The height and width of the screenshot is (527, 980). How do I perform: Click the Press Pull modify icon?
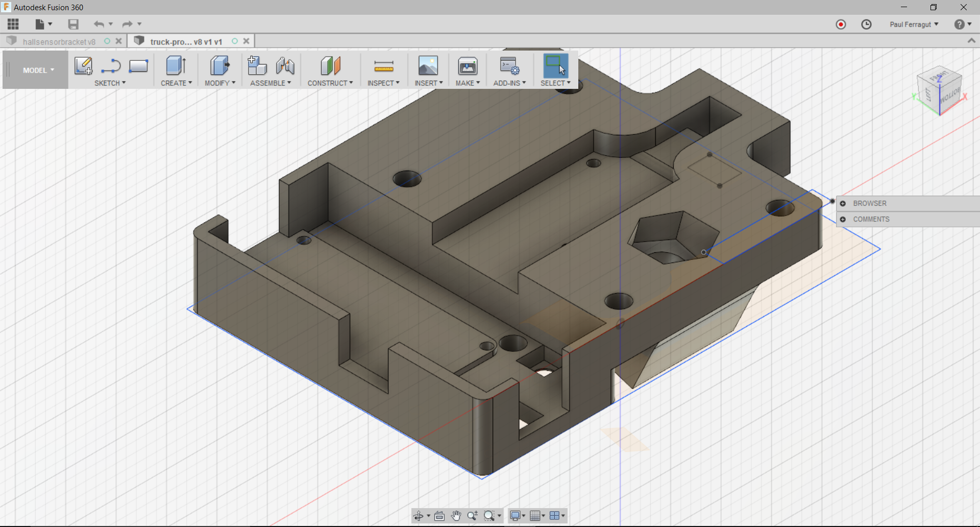tap(220, 66)
